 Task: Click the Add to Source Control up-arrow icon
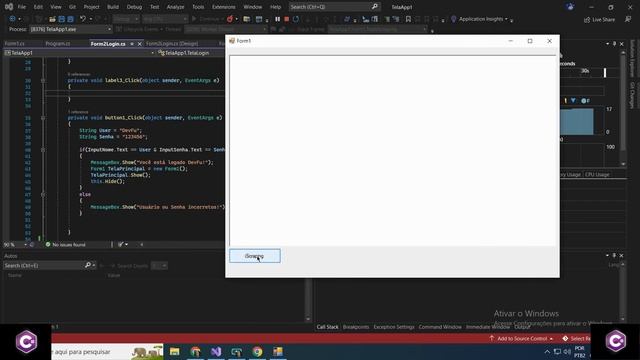coord(492,338)
